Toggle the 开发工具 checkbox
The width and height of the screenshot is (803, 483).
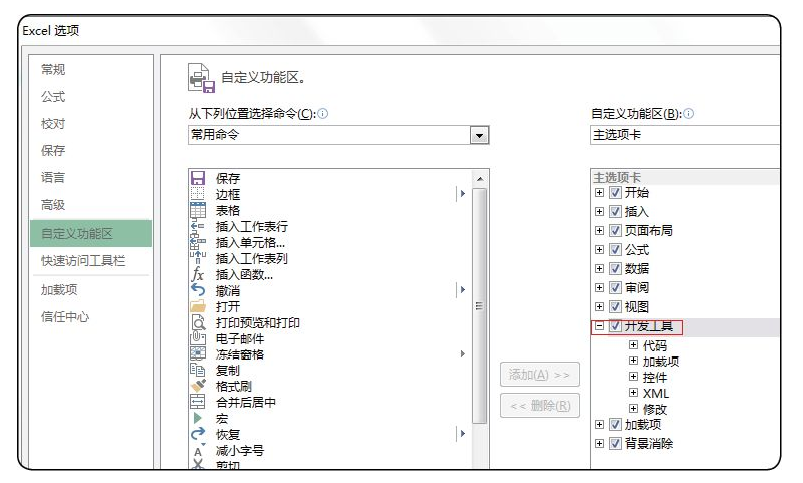615,325
